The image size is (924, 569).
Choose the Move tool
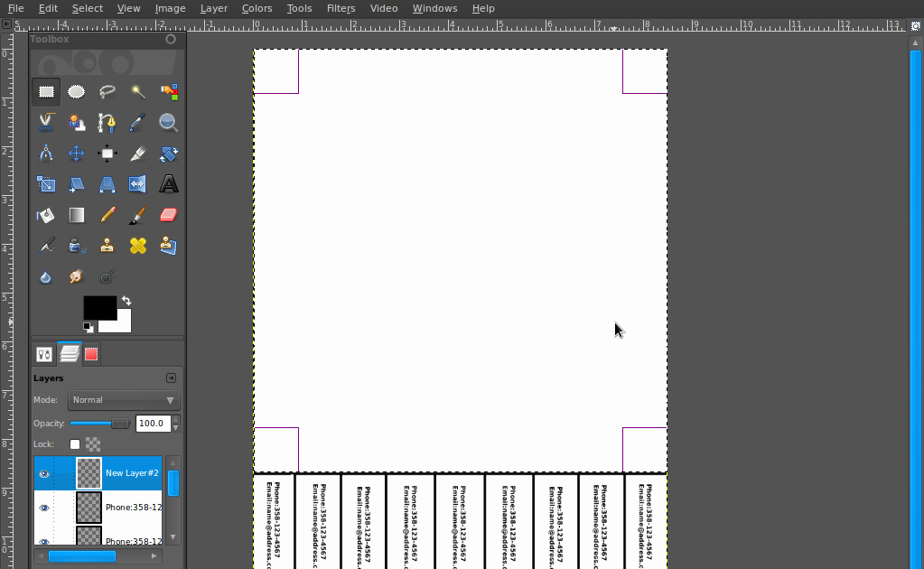(77, 154)
